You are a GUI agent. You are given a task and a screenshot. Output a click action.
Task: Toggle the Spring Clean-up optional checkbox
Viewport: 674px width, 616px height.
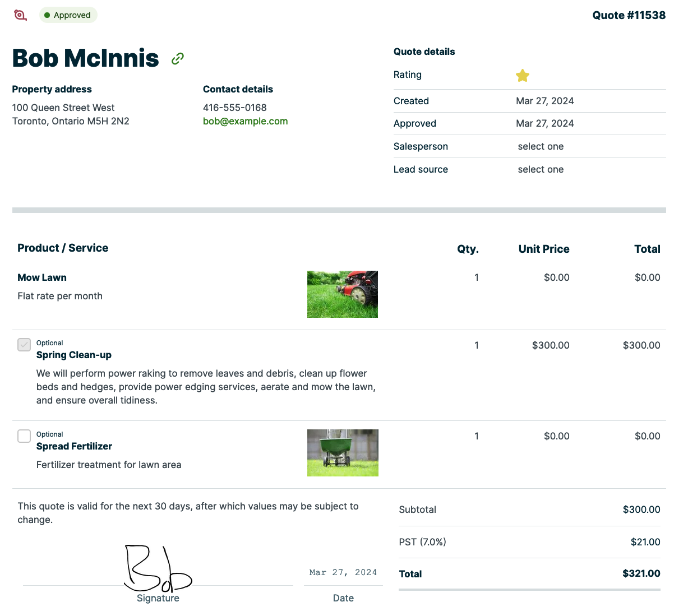tap(24, 345)
